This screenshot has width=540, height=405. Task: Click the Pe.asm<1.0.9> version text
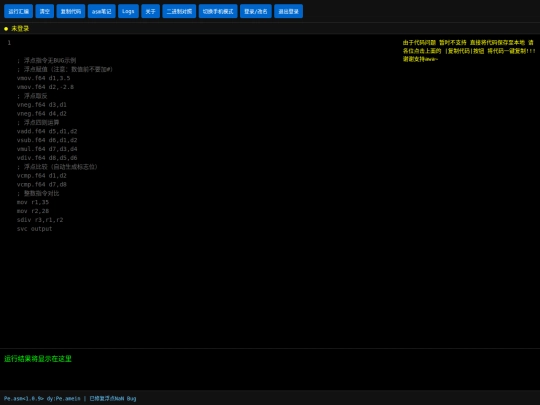click(24, 398)
